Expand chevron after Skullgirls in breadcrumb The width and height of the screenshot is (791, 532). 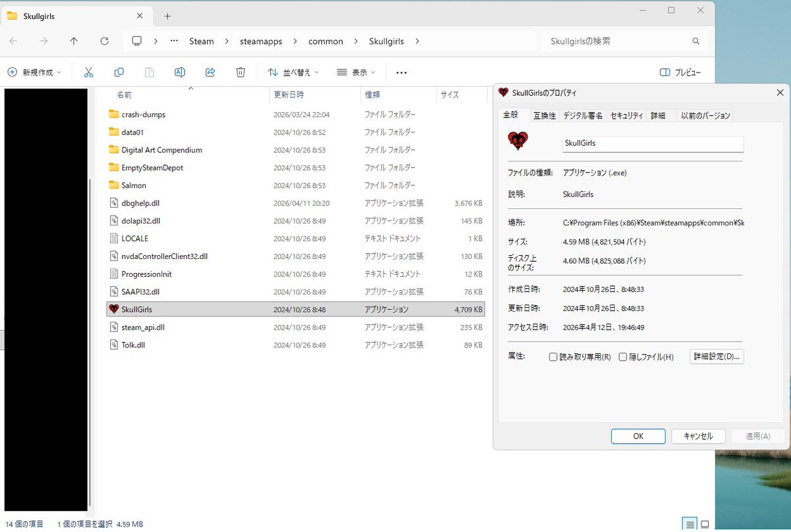click(417, 41)
